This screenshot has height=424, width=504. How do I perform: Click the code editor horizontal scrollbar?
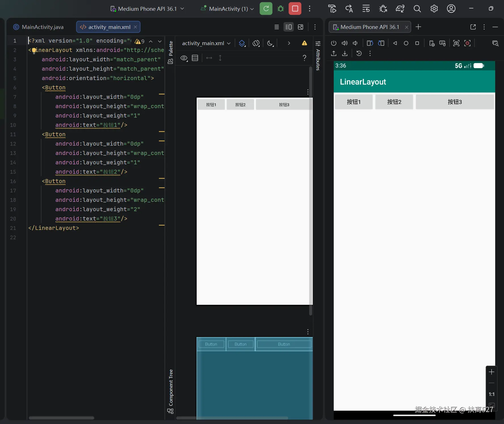[61, 418]
